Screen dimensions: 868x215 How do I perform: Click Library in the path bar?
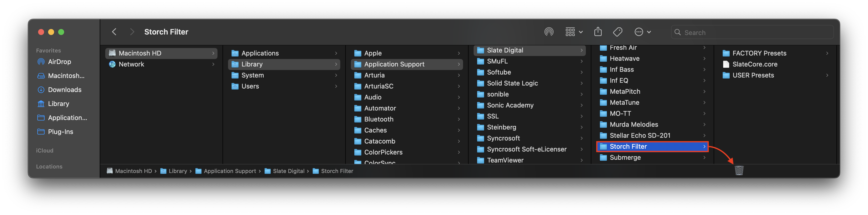[174, 171]
